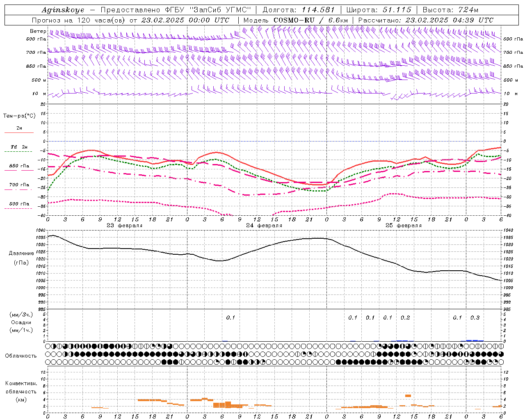Image resolution: width=525 pixels, height=420 pixels.
Task: Click the line sample under 2м temperature legend
Action: click(x=19, y=133)
